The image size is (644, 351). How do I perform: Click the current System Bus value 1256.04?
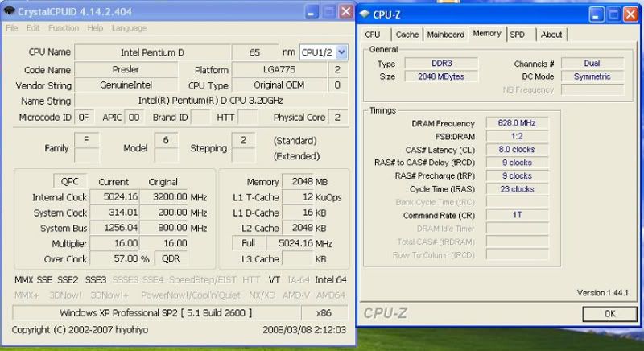click(x=114, y=228)
